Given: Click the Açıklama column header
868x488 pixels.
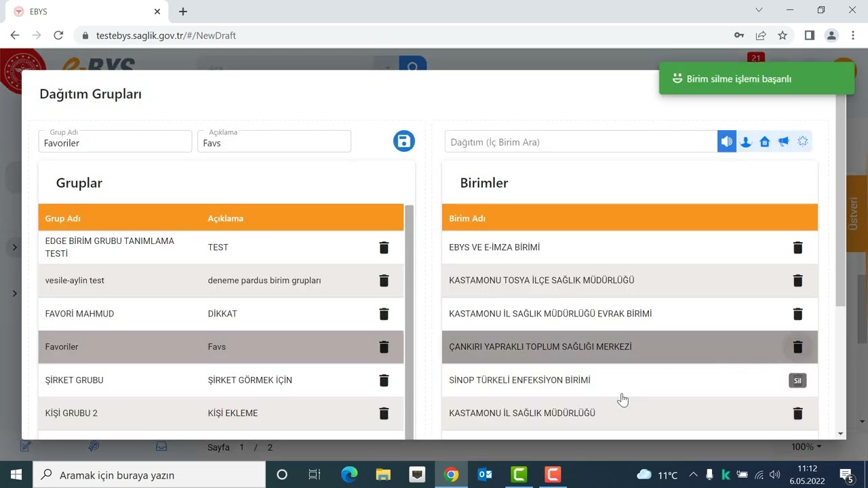Looking at the screenshot, I should click(226, 218).
